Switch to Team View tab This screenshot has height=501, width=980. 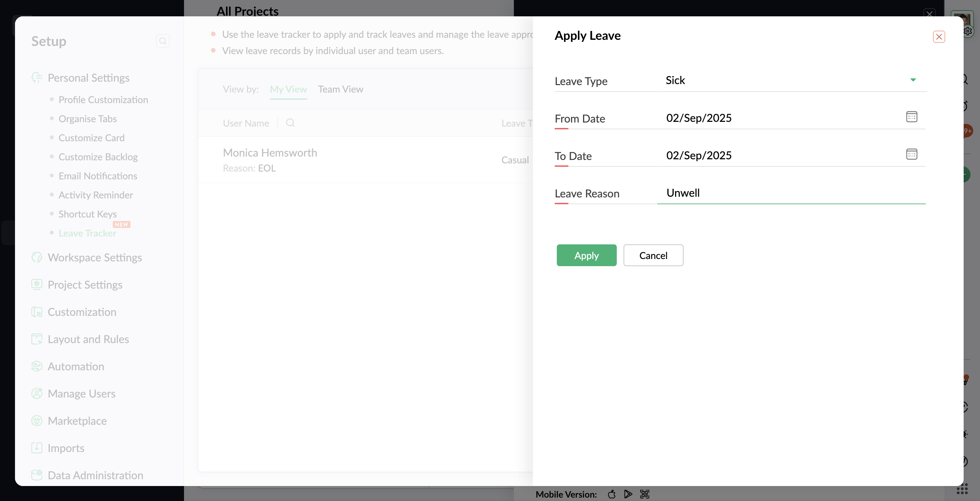tap(340, 89)
